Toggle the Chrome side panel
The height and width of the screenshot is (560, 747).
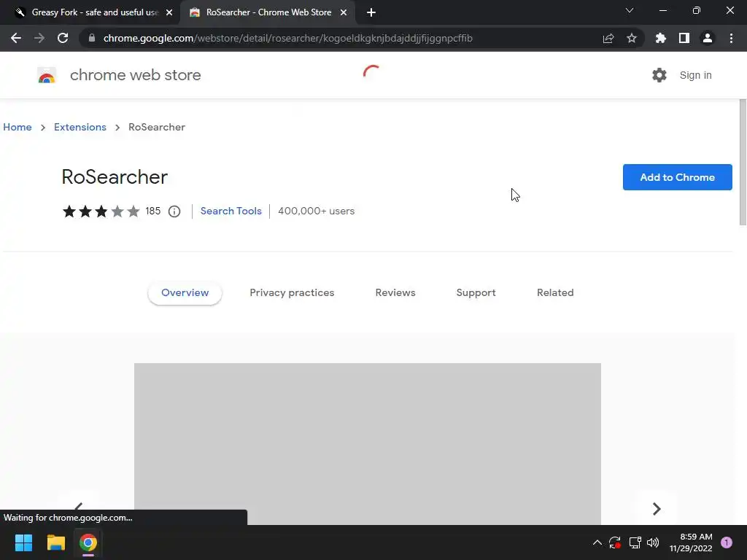[684, 38]
